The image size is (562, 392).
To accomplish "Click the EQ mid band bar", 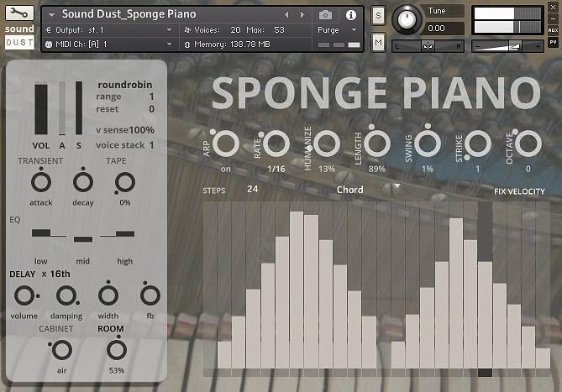I will pyautogui.click(x=83, y=238).
